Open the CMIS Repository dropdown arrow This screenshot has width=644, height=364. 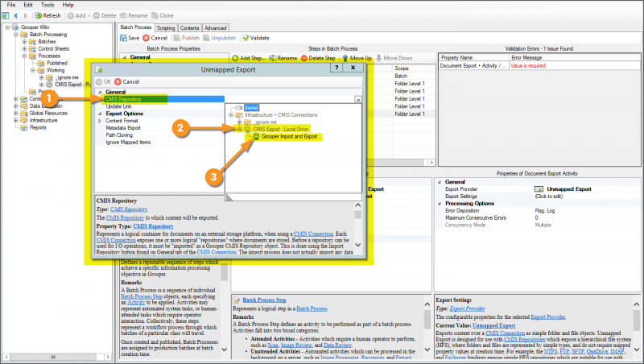pyautogui.click(x=358, y=99)
